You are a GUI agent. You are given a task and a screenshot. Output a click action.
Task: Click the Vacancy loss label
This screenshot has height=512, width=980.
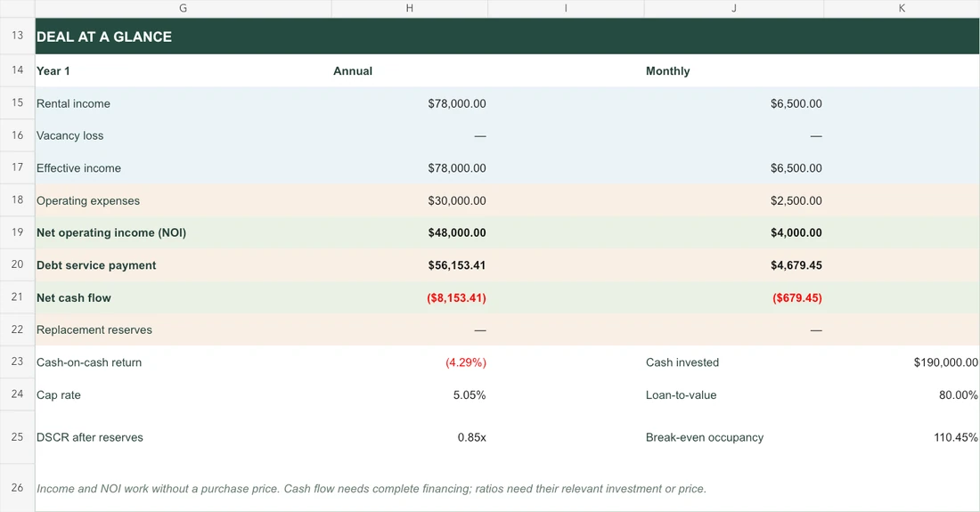70,135
